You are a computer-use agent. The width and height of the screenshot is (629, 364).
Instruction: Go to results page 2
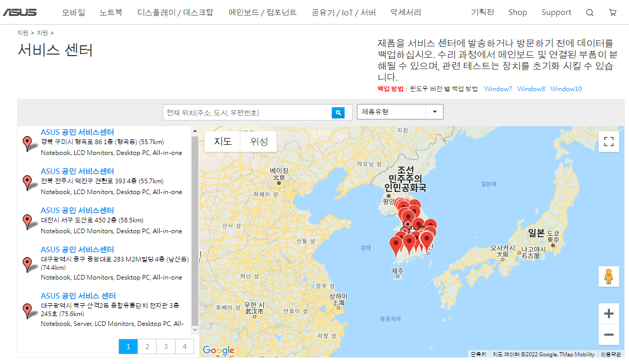tap(147, 346)
